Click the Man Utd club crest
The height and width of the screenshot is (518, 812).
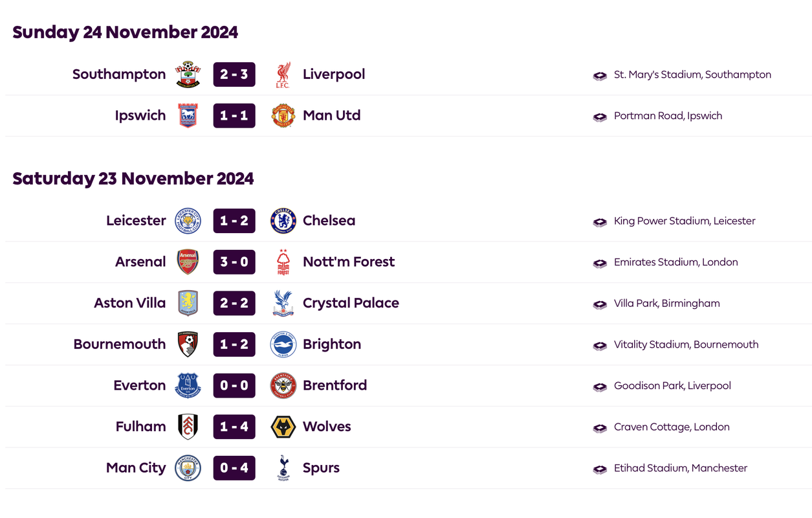[283, 116]
